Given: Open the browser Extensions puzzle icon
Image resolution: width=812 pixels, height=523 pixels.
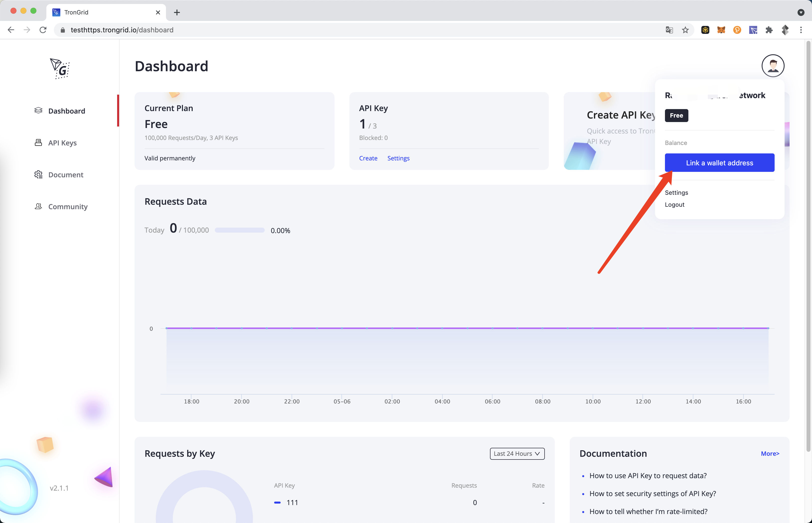Looking at the screenshot, I should pos(769,30).
